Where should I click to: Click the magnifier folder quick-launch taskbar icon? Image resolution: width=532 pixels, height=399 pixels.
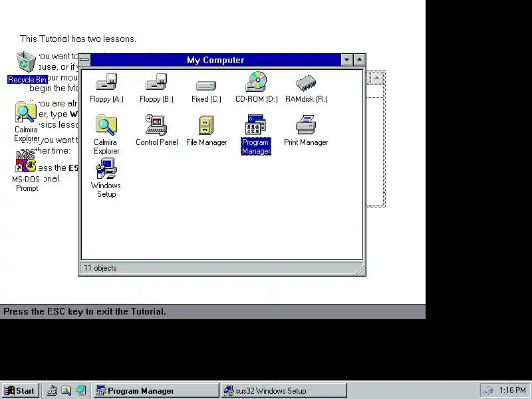point(66,390)
